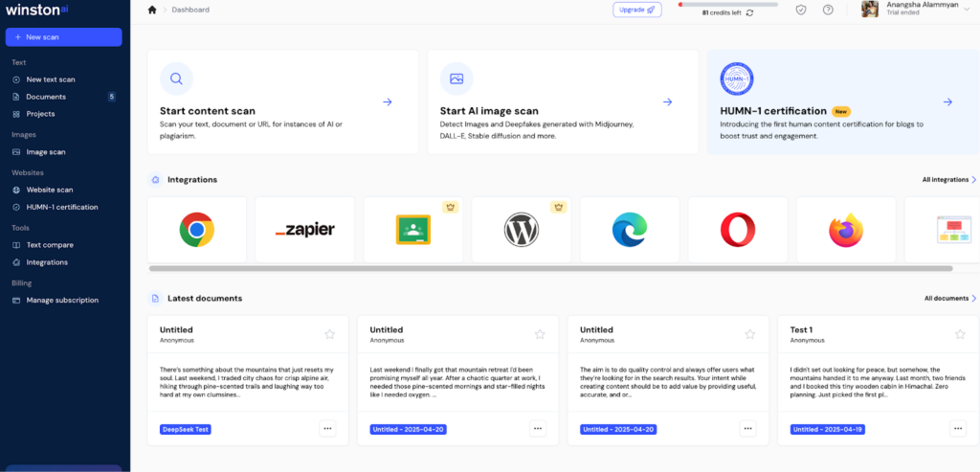
Task: Click the home icon in the breadcrumb
Action: point(152,10)
